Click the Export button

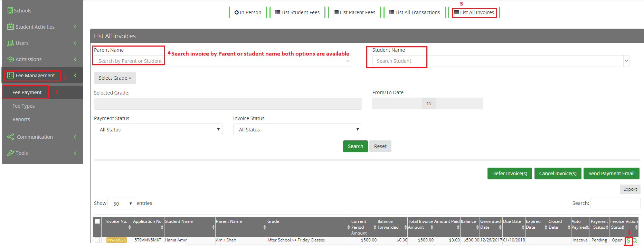click(630, 189)
